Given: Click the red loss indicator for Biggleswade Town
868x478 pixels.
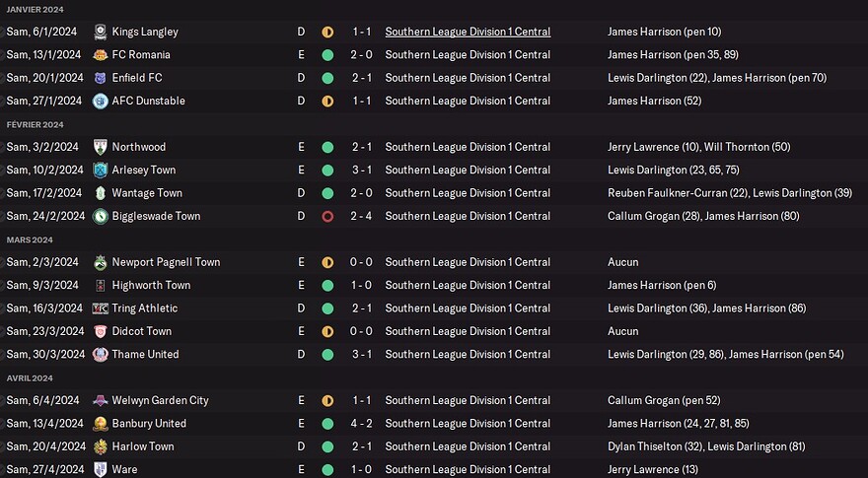Looking at the screenshot, I should 327,216.
